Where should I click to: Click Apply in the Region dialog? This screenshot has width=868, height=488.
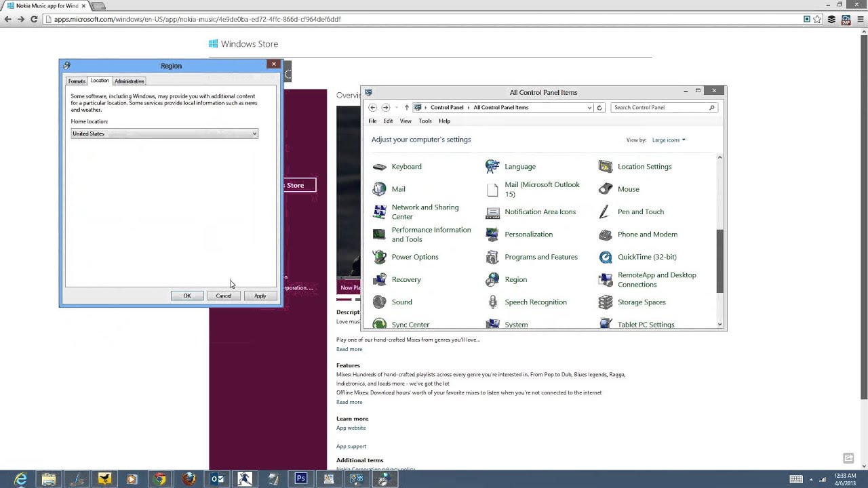pyautogui.click(x=260, y=296)
